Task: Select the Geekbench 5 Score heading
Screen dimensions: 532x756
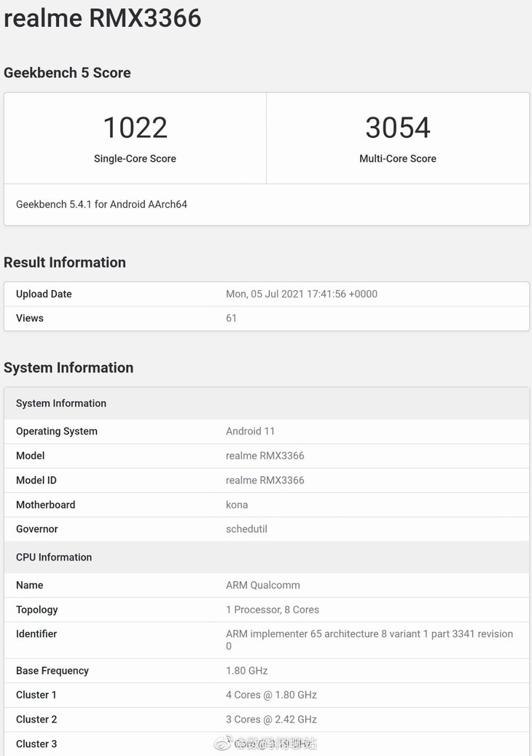Action: pyautogui.click(x=67, y=73)
